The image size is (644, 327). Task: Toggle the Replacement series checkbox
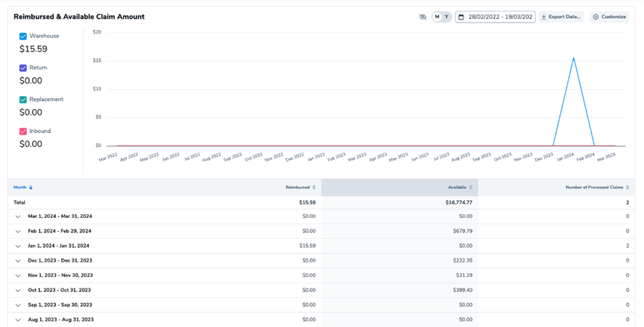tap(23, 100)
